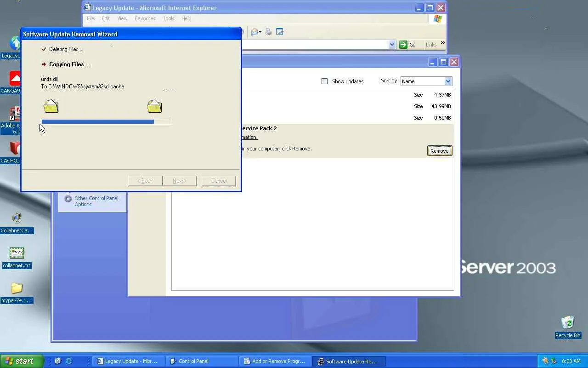588x368 pixels.
Task: Switch to Add or Remove Programs taskbar button
Action: point(275,361)
